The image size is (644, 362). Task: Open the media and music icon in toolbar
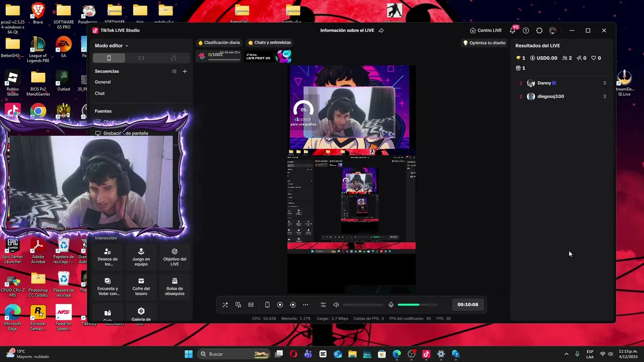pos(238,305)
